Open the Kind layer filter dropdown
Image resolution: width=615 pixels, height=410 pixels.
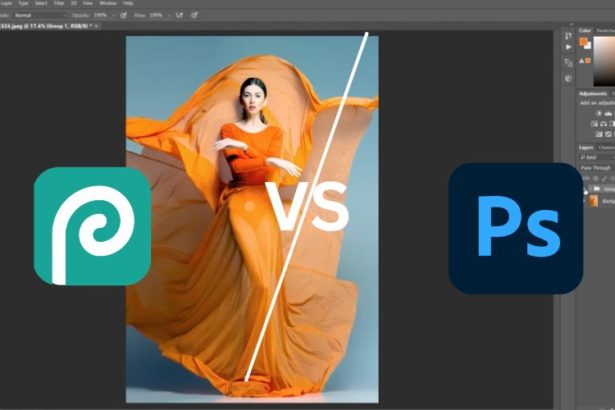pos(596,157)
